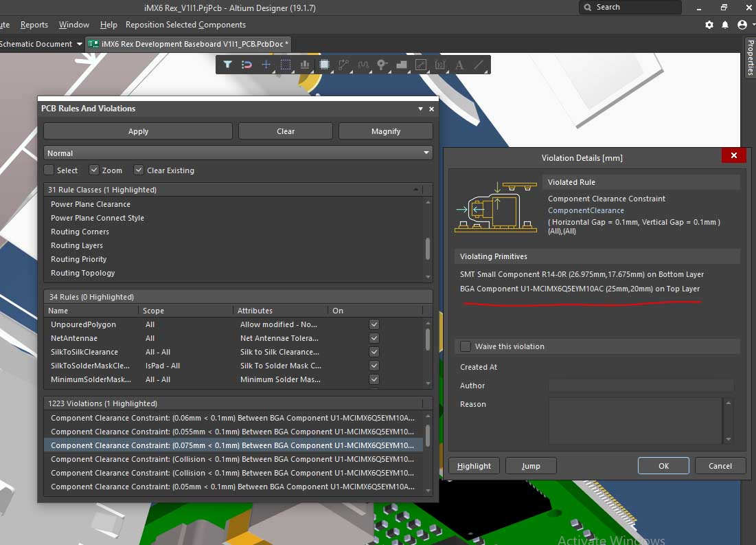
Task: Open the Reports menu
Action: pyautogui.click(x=34, y=25)
